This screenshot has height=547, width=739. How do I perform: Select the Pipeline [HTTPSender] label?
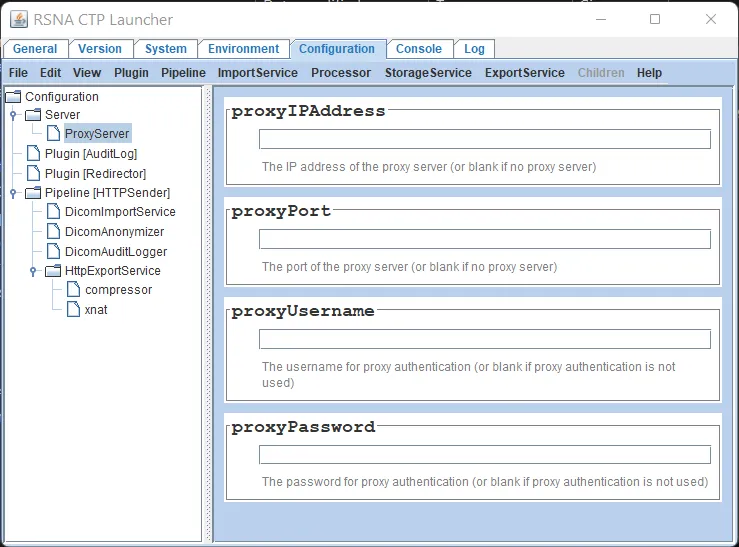[x=107, y=193]
